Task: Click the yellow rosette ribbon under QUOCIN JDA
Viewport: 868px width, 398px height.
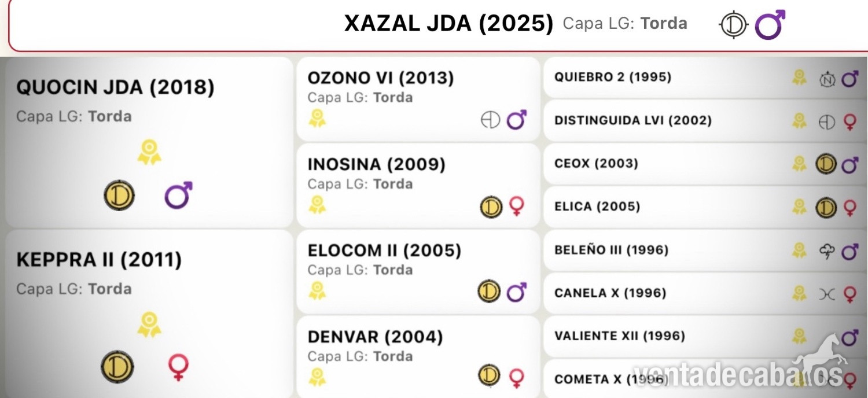Action: pos(149,152)
